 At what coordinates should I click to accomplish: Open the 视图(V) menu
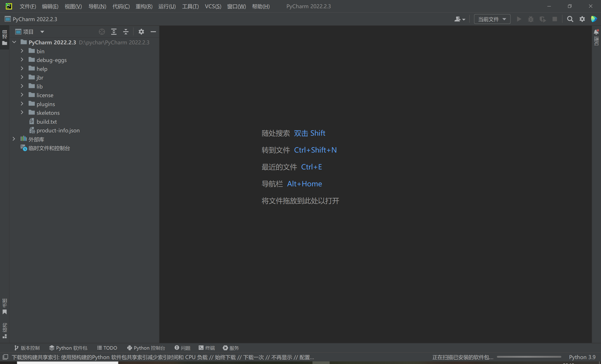pyautogui.click(x=73, y=6)
